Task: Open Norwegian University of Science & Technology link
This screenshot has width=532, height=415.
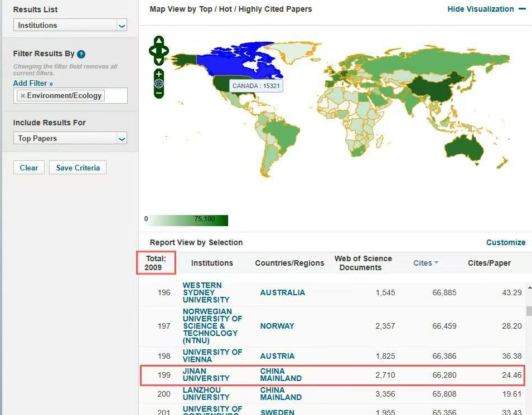Action: [212, 326]
